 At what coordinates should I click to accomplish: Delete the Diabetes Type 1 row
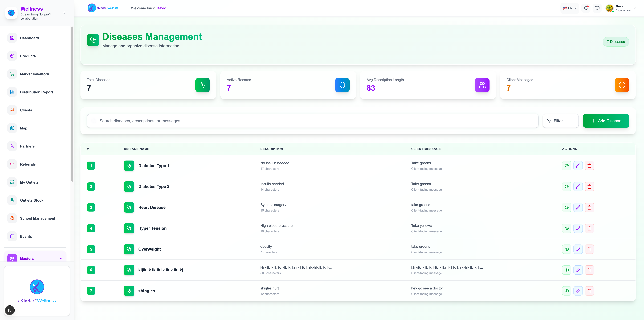[589, 166]
